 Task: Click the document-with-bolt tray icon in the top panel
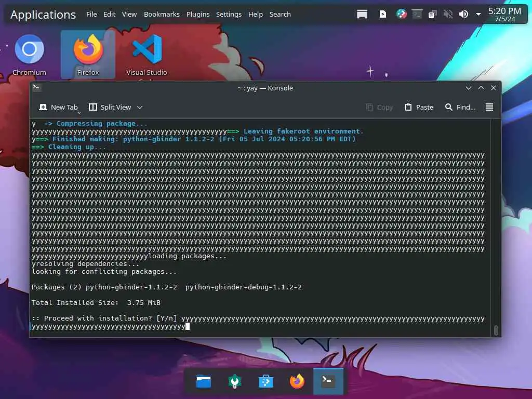point(383,14)
